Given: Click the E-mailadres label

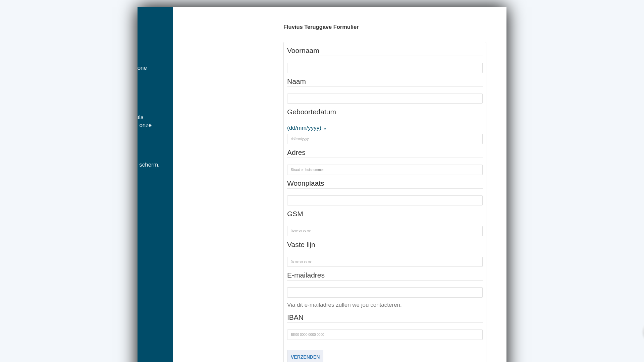Looking at the screenshot, I should click(306, 275).
